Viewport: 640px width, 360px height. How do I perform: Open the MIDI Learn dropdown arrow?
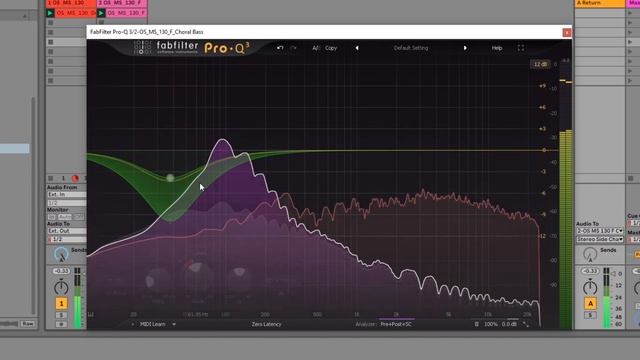pyautogui.click(x=174, y=324)
